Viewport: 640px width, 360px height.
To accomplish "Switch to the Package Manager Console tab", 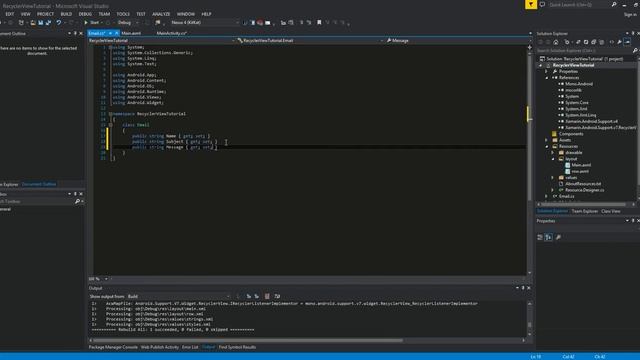I will point(113,347).
